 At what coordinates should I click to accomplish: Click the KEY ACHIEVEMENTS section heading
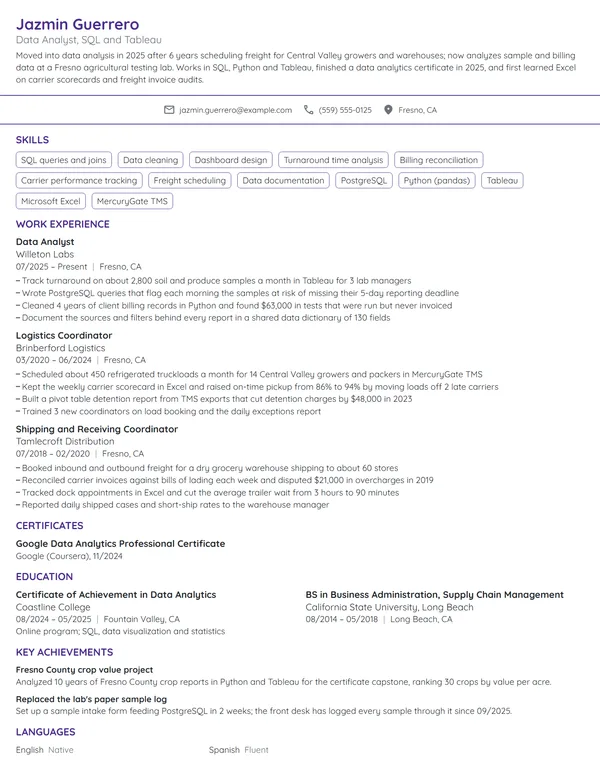[x=64, y=652]
